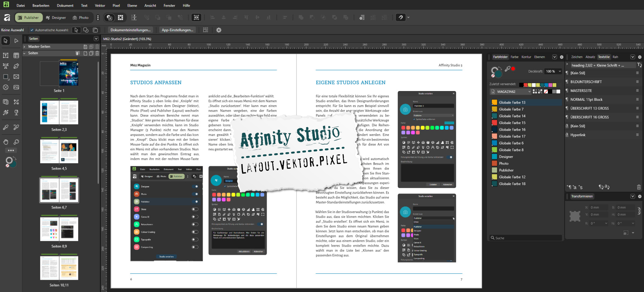The image size is (644, 292).
Task: Expand the Master-Seiten section
Action: tap(25, 46)
